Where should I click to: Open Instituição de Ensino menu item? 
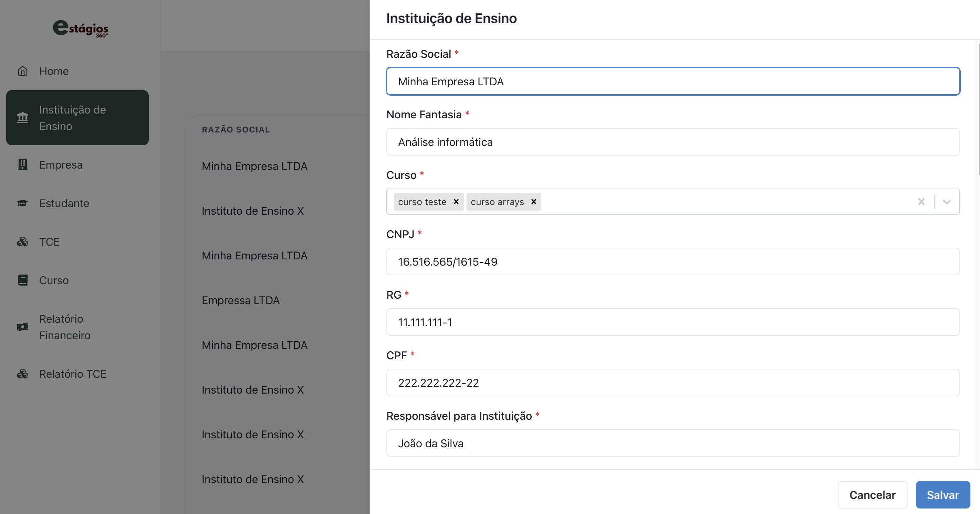pos(77,117)
